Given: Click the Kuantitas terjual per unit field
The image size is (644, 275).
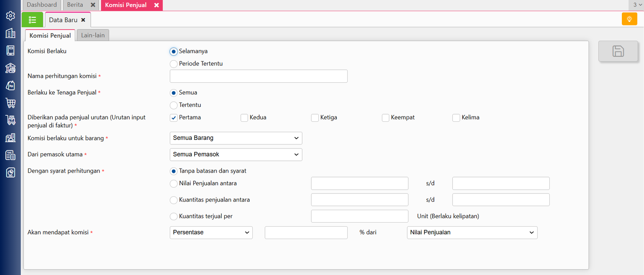Looking at the screenshot, I should 360,216.
